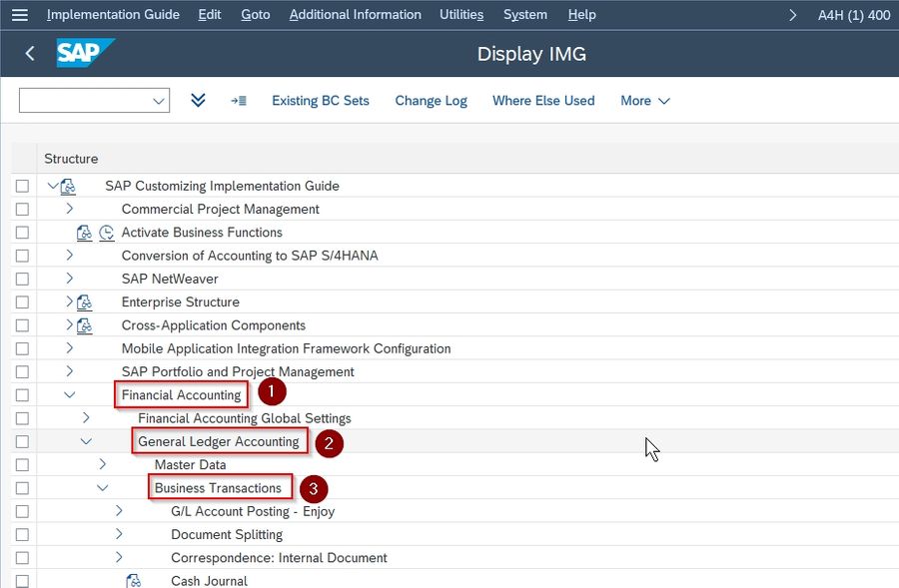899x588 pixels.
Task: Expand Cross-Application Components node
Action: tap(69, 324)
